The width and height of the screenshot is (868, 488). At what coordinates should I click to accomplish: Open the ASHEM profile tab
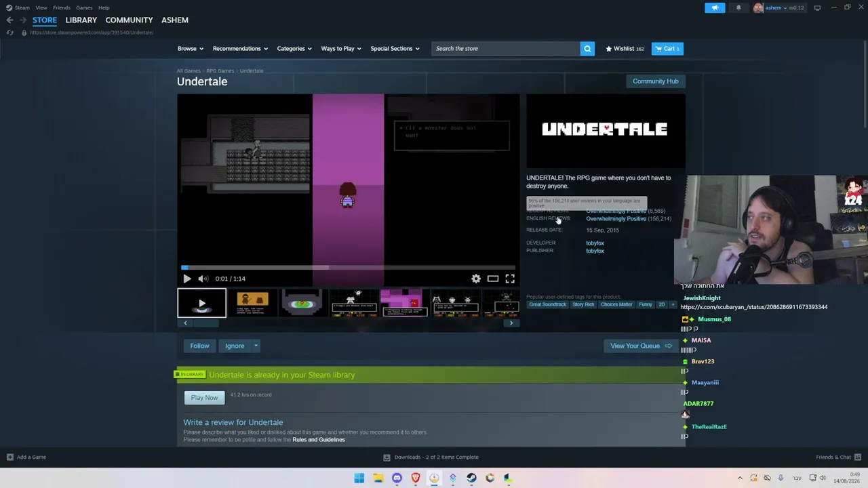pyautogui.click(x=175, y=20)
